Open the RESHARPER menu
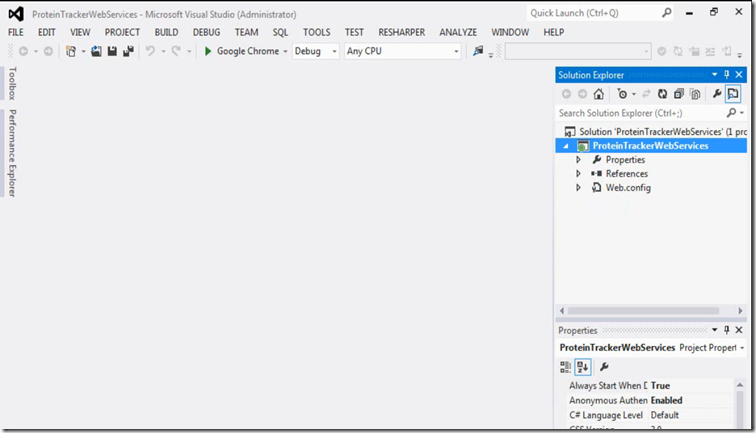756x433 pixels. (x=402, y=32)
